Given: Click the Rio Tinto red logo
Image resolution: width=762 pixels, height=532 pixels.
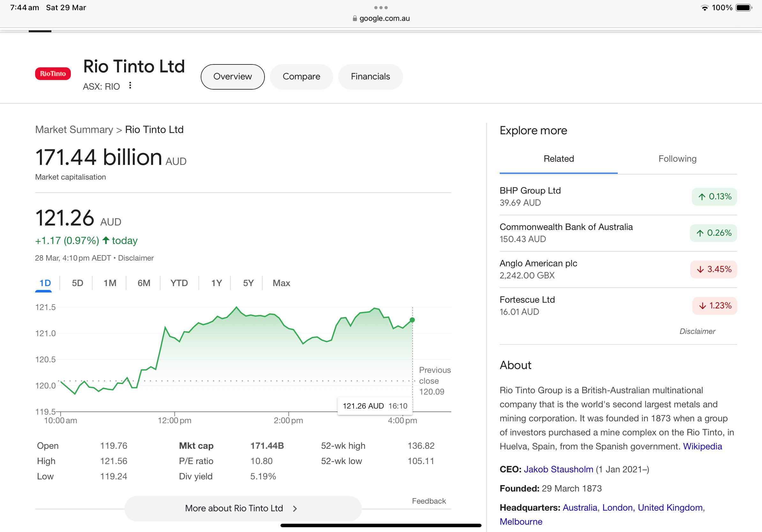Looking at the screenshot, I should click(x=53, y=73).
